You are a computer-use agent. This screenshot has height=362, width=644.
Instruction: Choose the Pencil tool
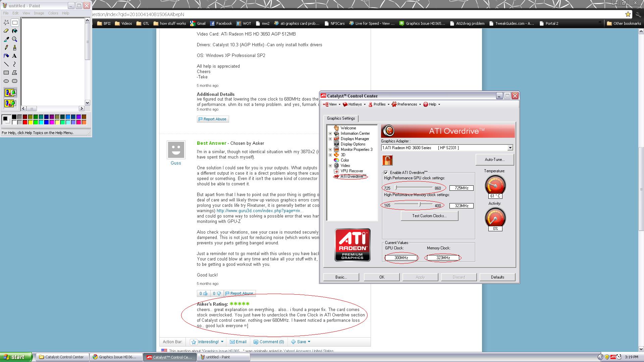[6, 48]
